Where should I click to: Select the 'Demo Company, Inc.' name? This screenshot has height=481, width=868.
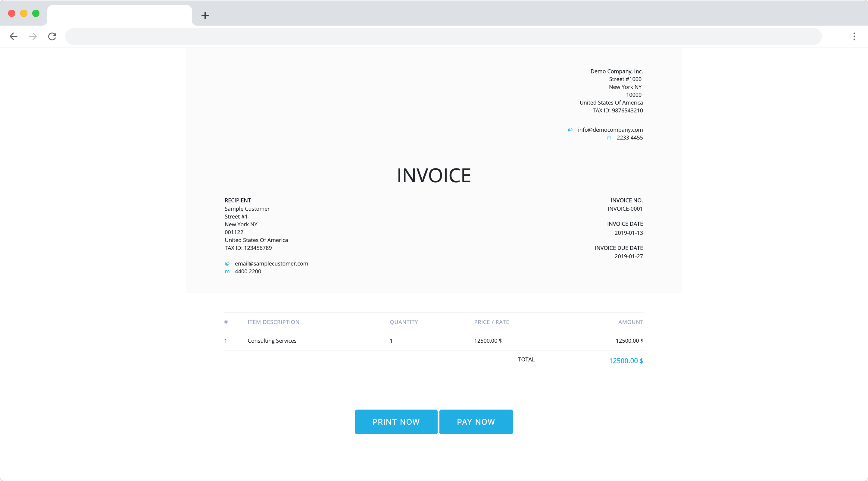(617, 71)
